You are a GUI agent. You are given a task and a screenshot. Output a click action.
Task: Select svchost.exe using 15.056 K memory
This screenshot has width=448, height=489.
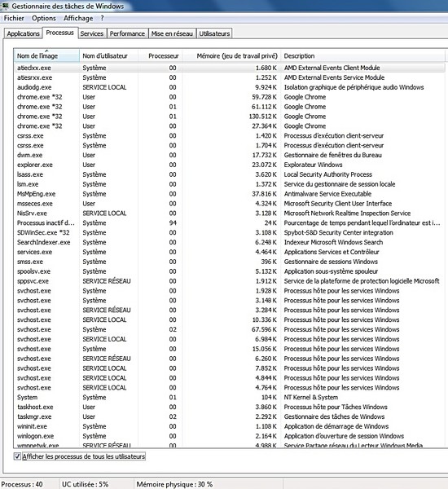tap(230, 348)
